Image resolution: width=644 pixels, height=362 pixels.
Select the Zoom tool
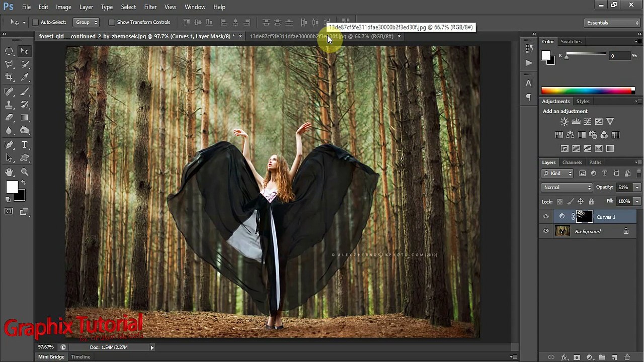click(24, 172)
